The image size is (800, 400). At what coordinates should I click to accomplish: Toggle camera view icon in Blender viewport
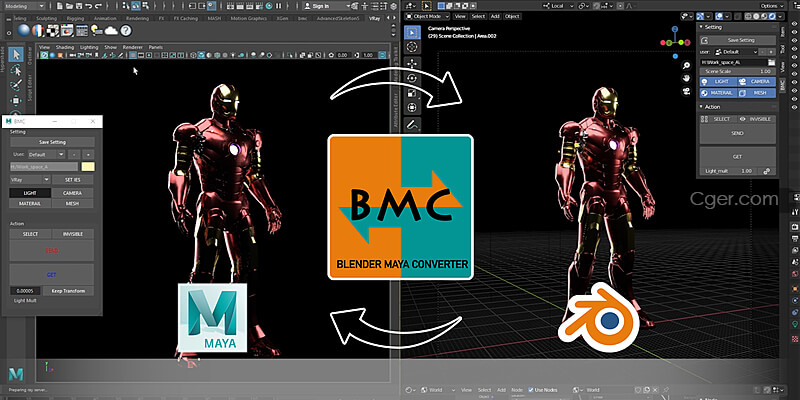(x=687, y=91)
